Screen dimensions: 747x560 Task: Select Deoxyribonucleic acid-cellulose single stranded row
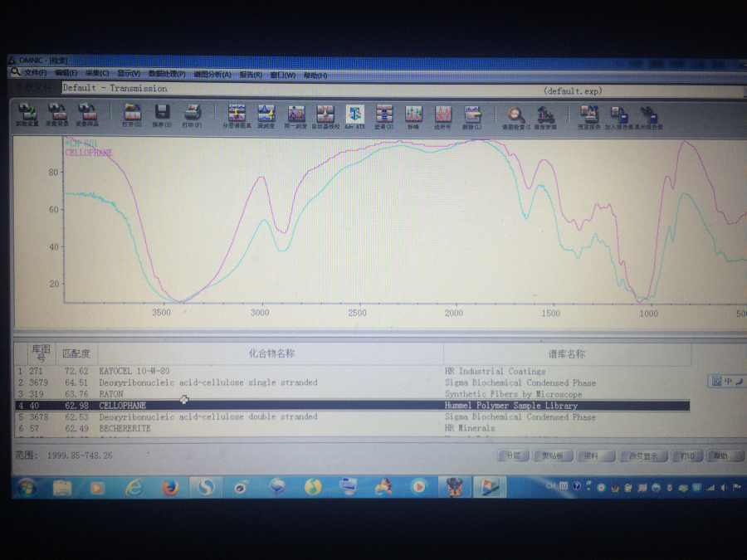coord(353,382)
